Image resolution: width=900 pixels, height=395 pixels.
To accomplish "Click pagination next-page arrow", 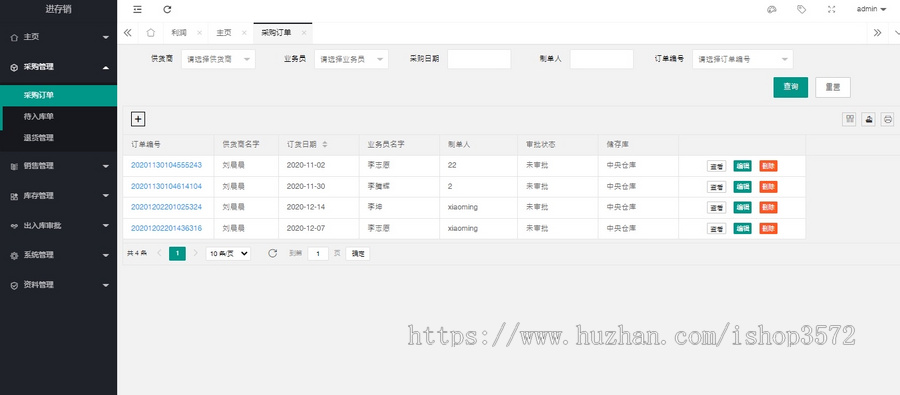I will coord(195,253).
